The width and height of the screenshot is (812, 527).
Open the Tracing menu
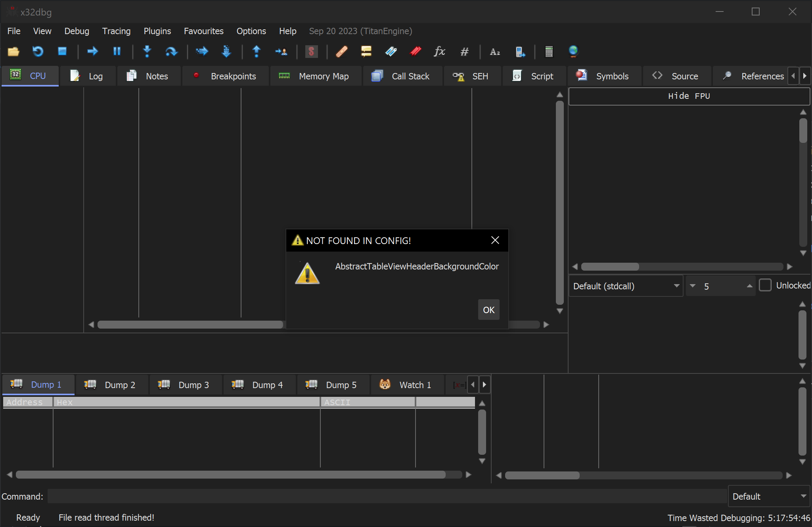pyautogui.click(x=116, y=31)
